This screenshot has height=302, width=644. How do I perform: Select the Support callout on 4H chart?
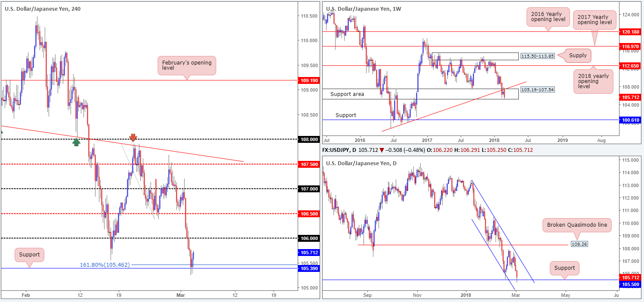29,255
